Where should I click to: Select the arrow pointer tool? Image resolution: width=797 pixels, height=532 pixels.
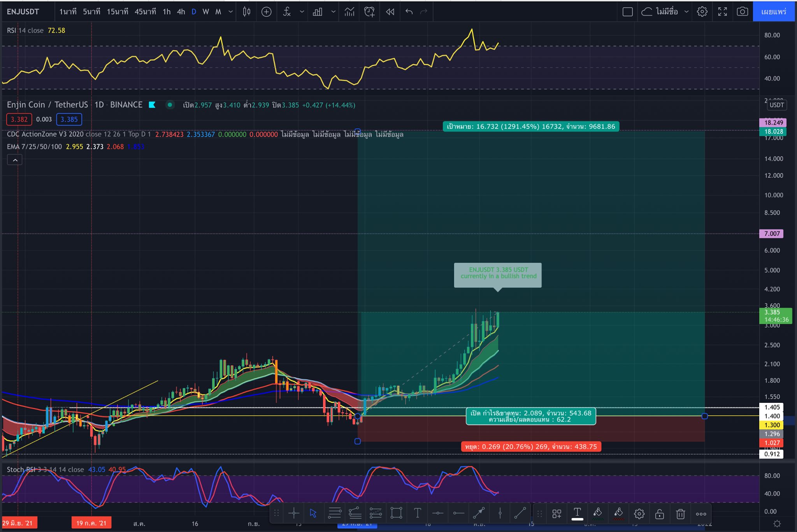pos(313,514)
